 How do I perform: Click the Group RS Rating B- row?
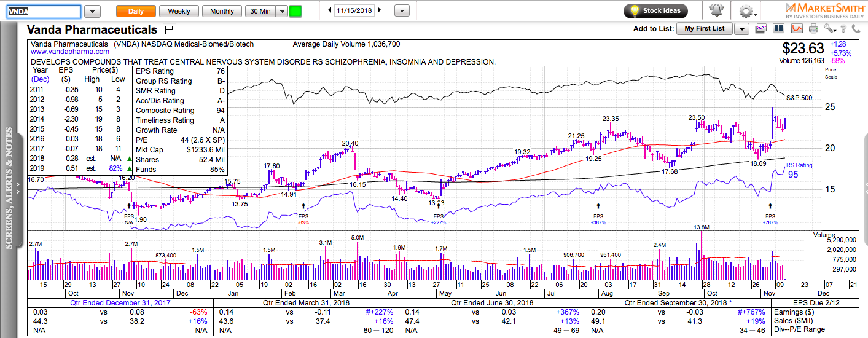pos(181,81)
